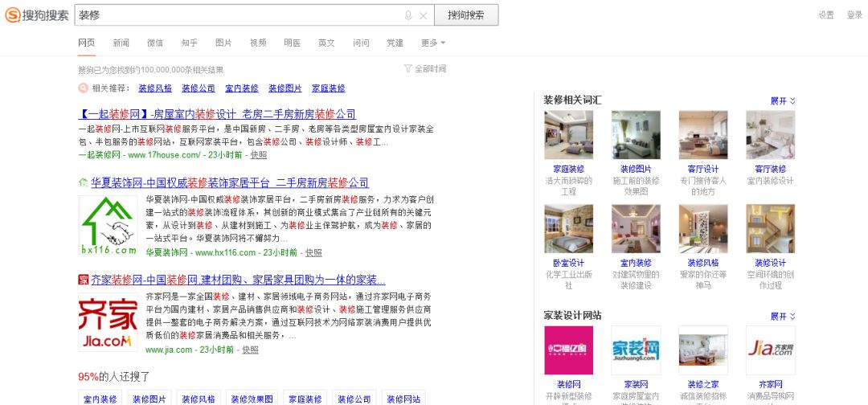This screenshot has height=405, width=868.
Task: Click the 齐家 Jia.com logo thumbnail
Action: coord(108,322)
